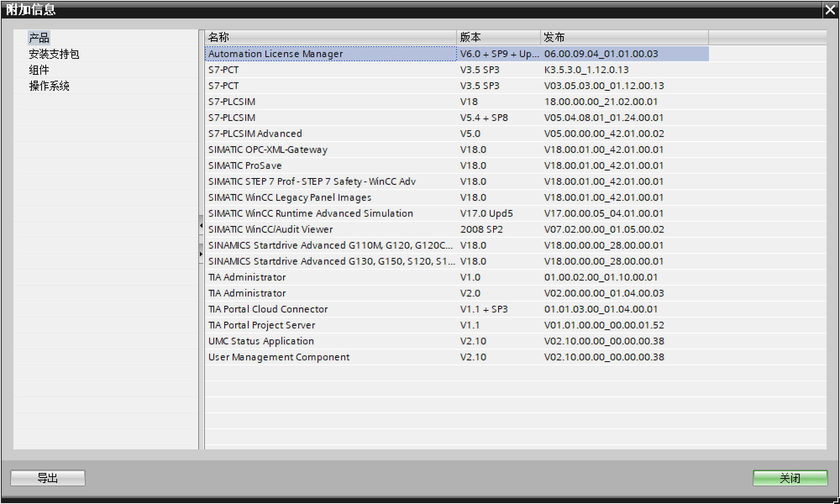Select TIA Portal Cloud Connector row

(268, 309)
